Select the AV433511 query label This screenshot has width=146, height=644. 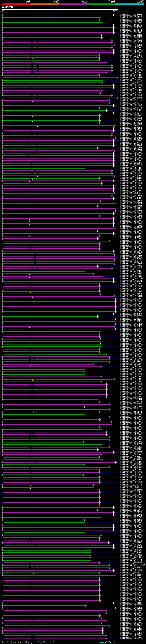pyautogui.click(x=8, y=8)
